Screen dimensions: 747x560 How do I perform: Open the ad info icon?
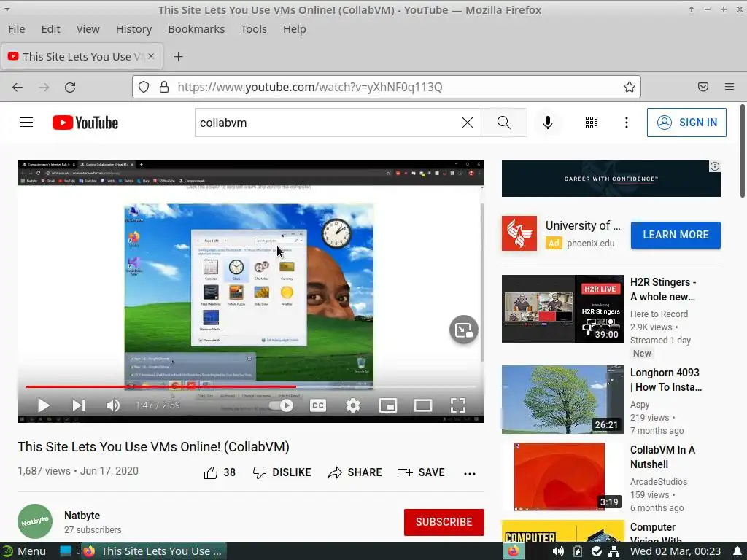click(715, 166)
